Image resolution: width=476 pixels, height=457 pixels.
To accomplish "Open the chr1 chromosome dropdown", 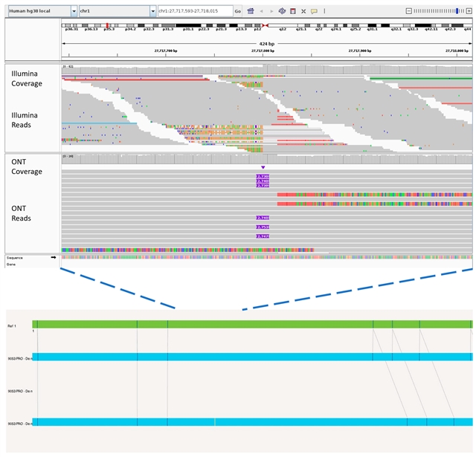I will 117,12.
